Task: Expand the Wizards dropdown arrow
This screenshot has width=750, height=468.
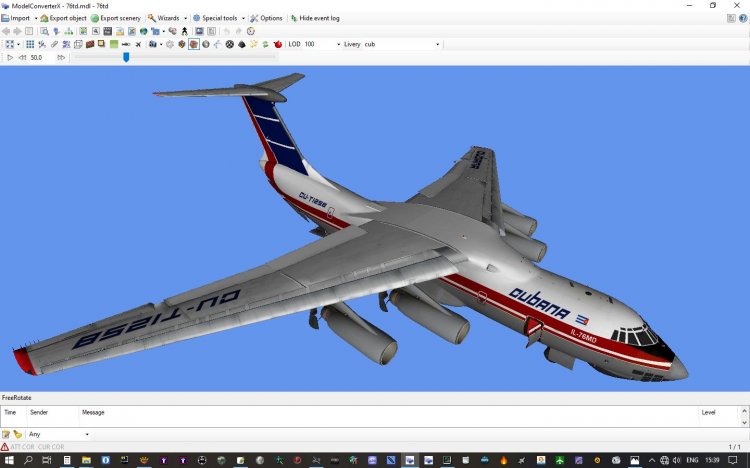Action: click(186, 18)
